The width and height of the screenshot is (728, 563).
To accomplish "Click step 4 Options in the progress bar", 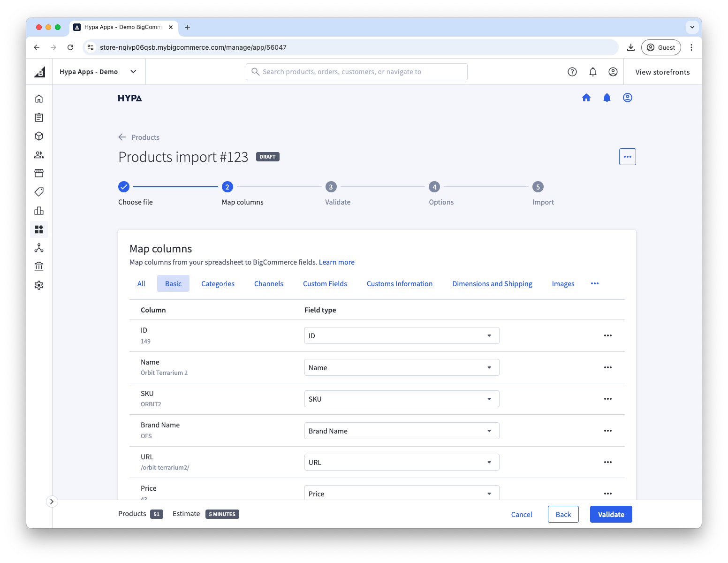I will pos(434,186).
